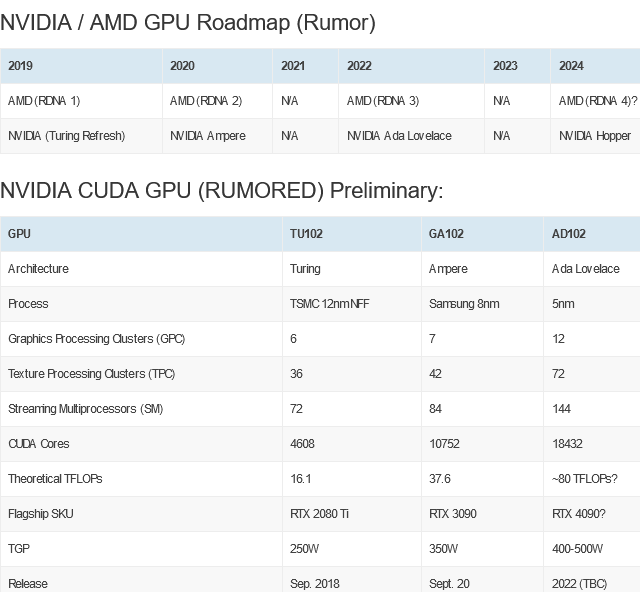The width and height of the screenshot is (640, 592).
Task: Click the GPU header in second table
Action: [19, 234]
